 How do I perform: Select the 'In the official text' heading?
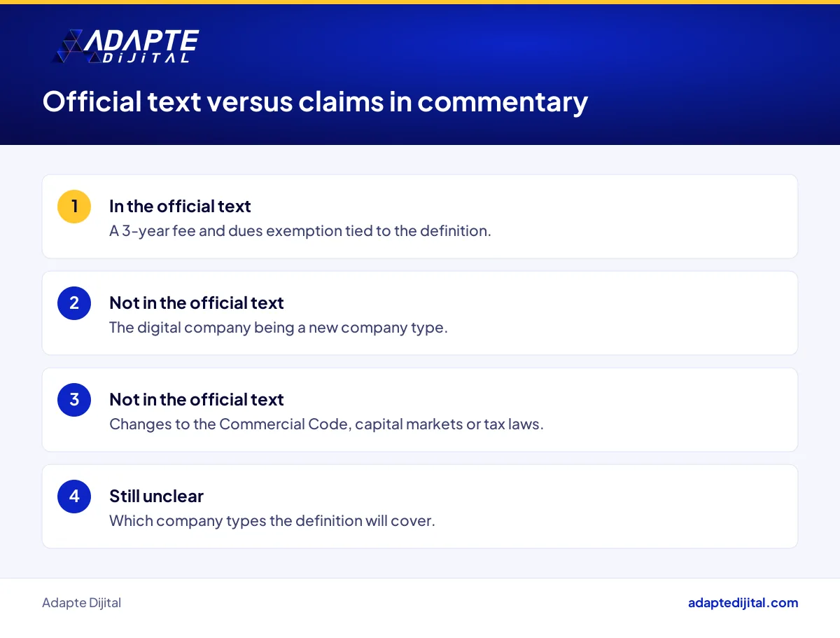pyautogui.click(x=180, y=206)
